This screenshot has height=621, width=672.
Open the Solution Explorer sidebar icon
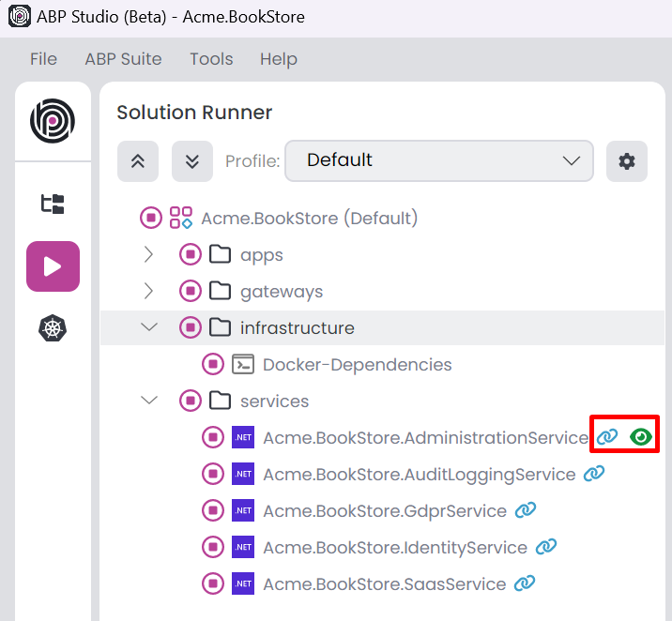pyautogui.click(x=53, y=204)
